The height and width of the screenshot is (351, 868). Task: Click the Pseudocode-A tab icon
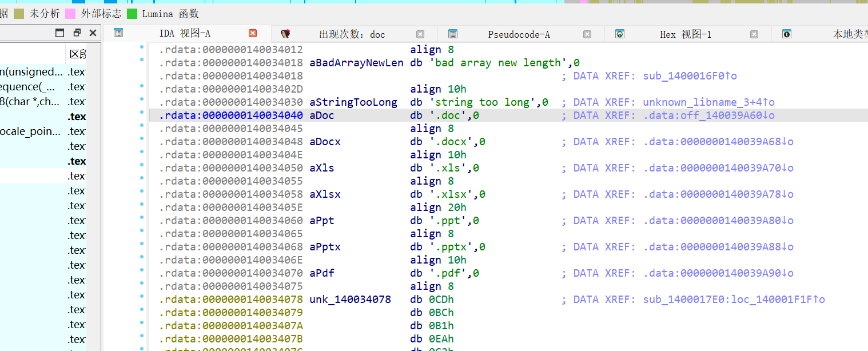coord(453,34)
